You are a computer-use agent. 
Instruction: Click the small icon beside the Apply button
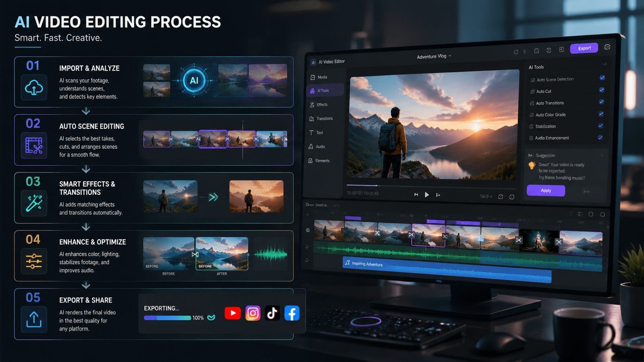point(586,191)
